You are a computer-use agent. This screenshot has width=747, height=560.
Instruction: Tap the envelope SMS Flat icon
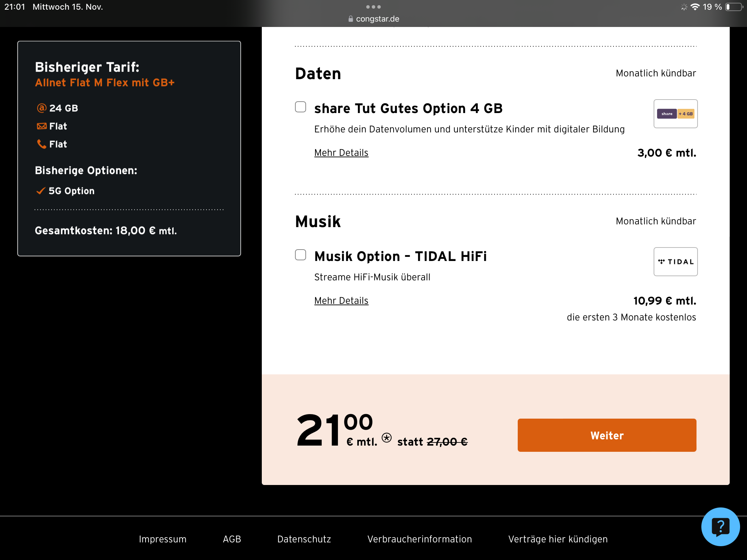(41, 126)
